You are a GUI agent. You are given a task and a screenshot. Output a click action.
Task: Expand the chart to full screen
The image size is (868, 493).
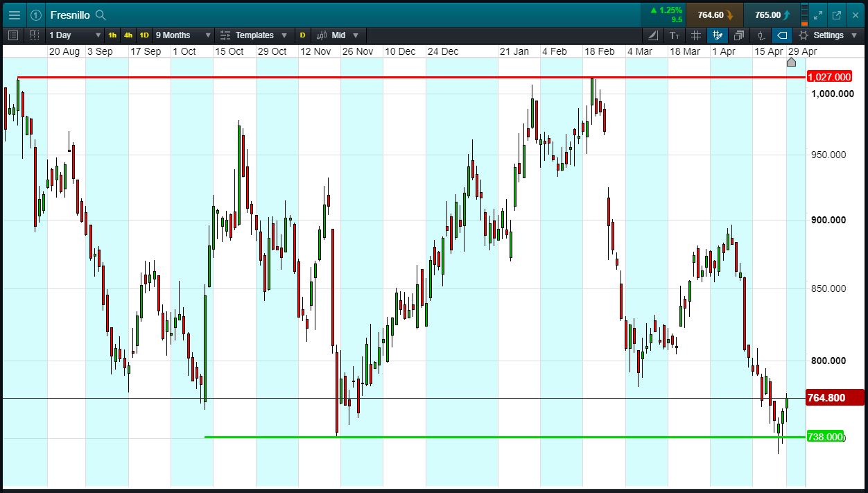coord(819,15)
